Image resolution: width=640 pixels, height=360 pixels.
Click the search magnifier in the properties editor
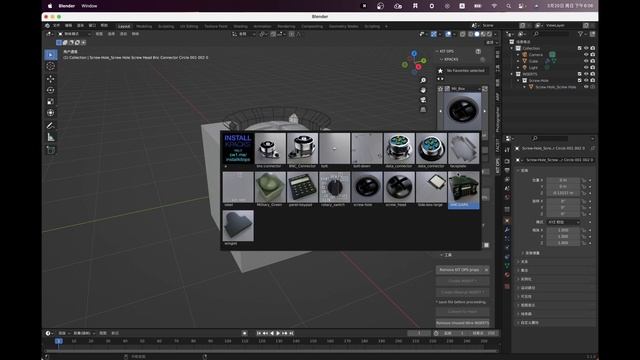535,139
